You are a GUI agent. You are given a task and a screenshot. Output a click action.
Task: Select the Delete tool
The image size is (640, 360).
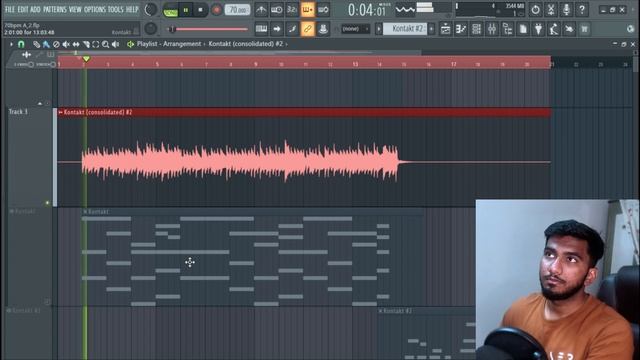tap(56, 44)
